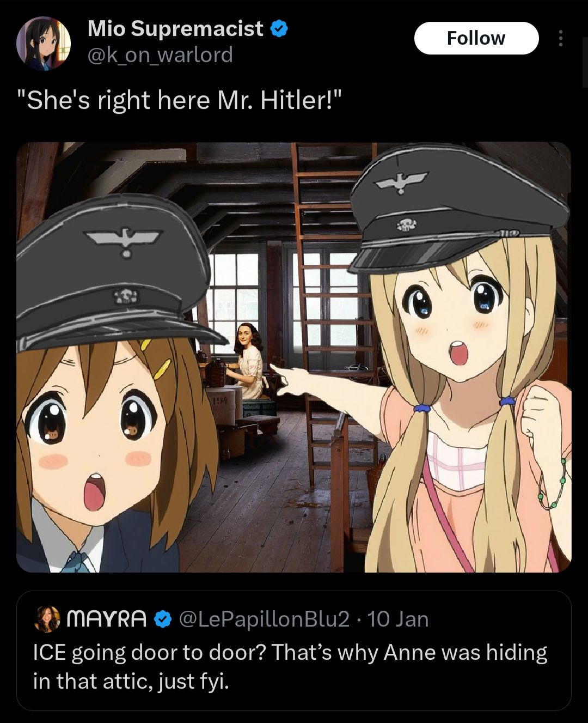Open the Mio Supremacist display name link
Viewport: 588px width, 723px height.
pyautogui.click(x=175, y=28)
